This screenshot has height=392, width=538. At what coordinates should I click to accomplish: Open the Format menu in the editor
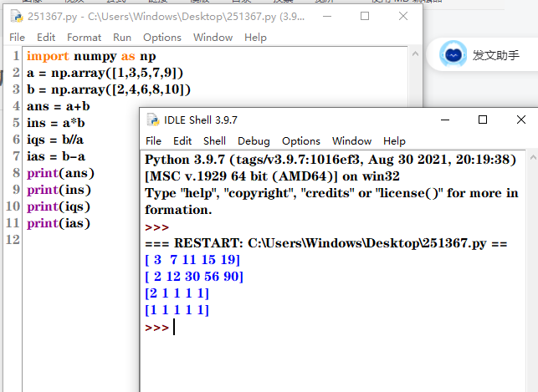84,38
